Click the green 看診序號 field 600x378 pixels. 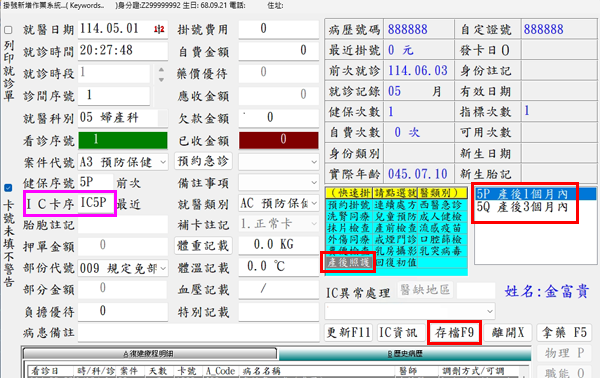click(123, 140)
